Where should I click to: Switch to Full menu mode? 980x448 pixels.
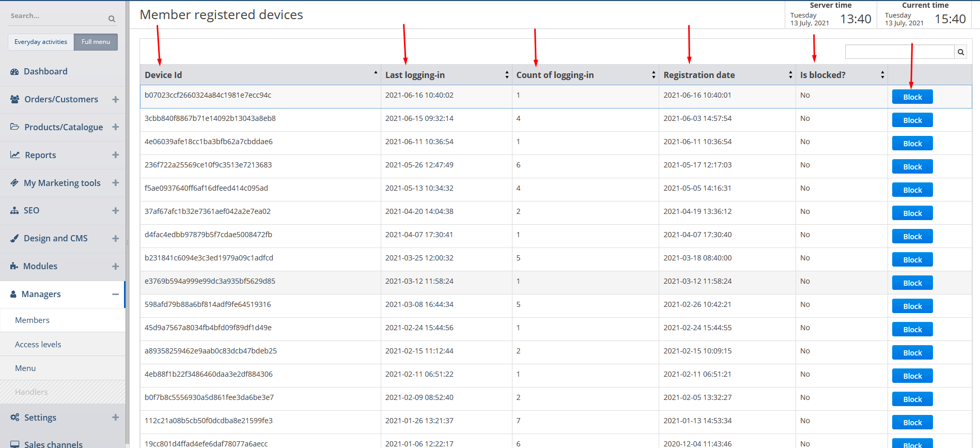(x=96, y=42)
